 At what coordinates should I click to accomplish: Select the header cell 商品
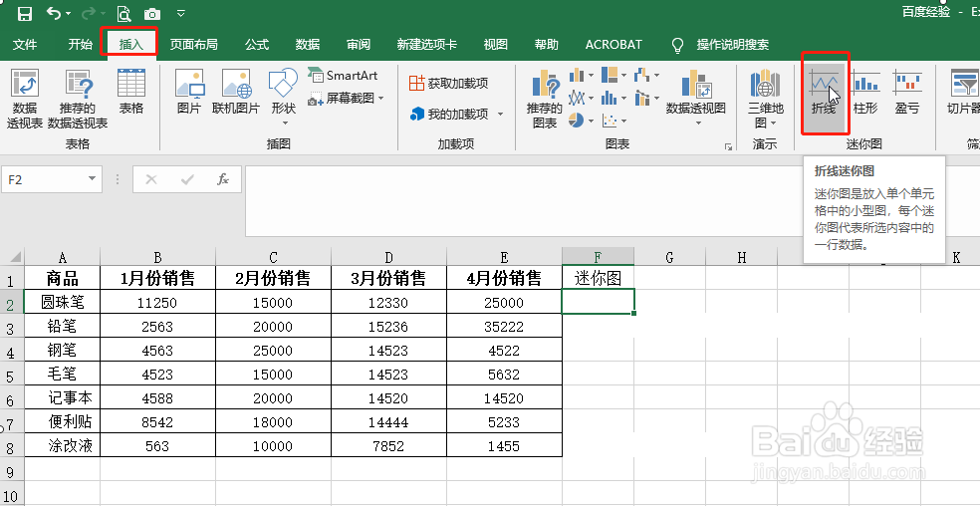(62, 278)
